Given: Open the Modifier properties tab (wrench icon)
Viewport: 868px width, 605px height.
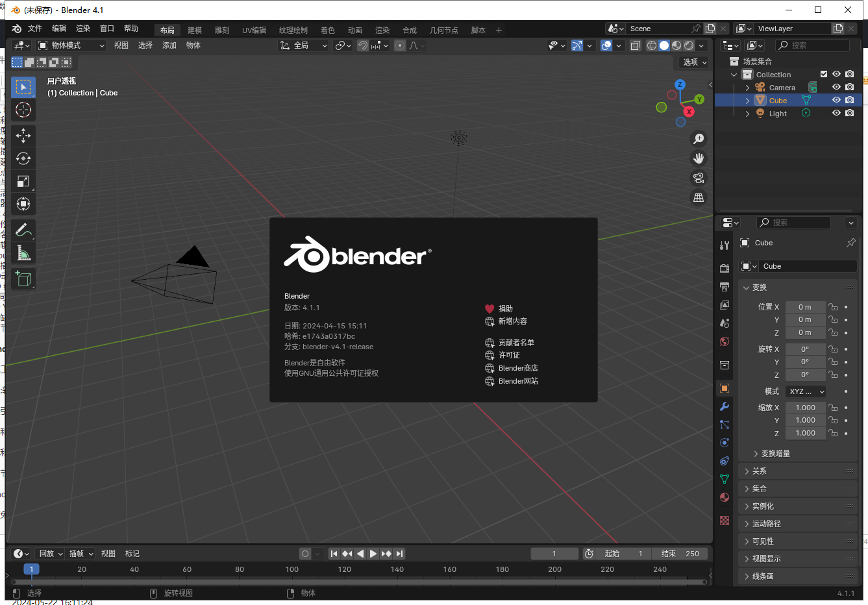Looking at the screenshot, I should click(725, 406).
